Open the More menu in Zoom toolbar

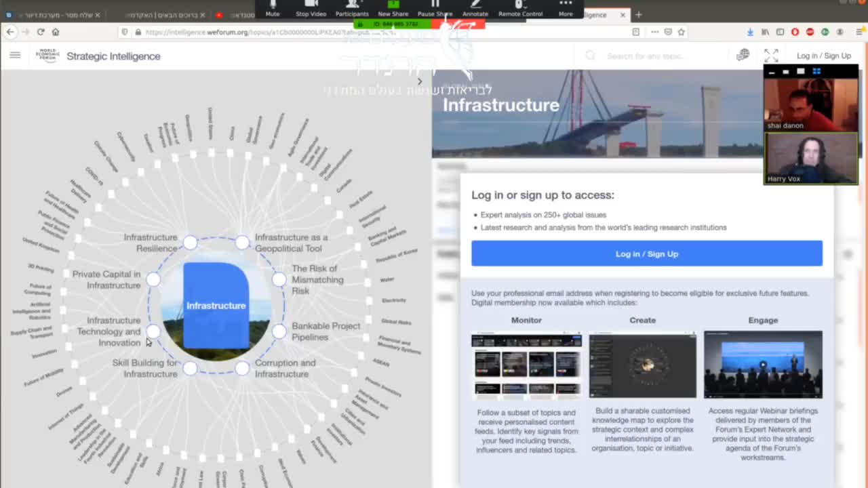[x=566, y=9]
